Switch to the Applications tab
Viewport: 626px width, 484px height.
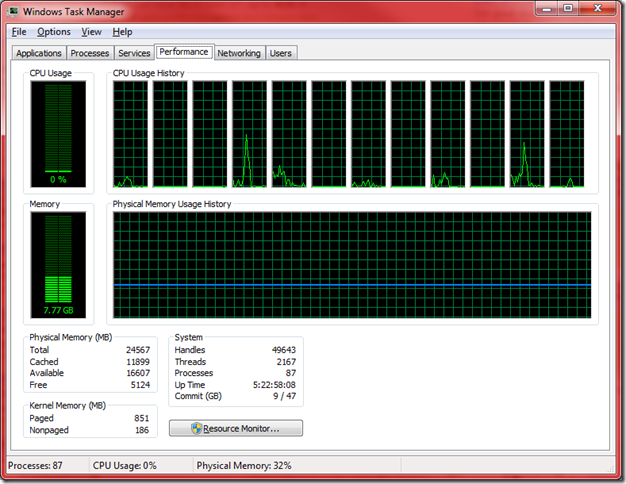click(x=39, y=53)
